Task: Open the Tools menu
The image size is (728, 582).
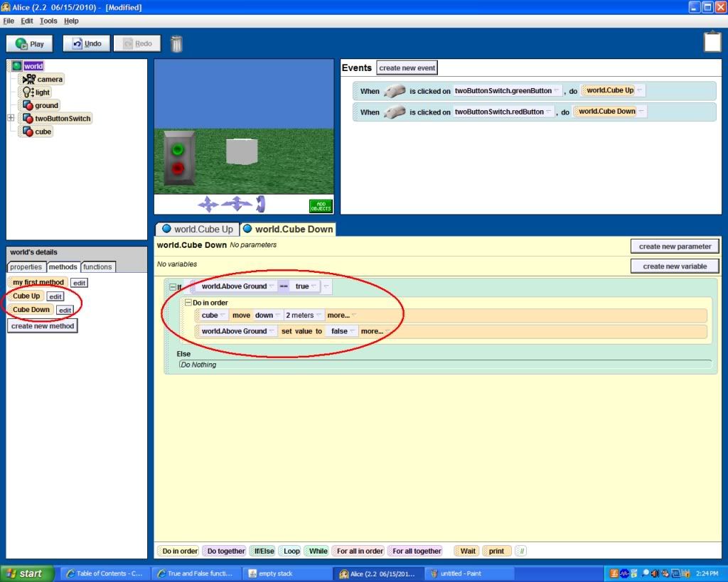Action: [x=48, y=21]
